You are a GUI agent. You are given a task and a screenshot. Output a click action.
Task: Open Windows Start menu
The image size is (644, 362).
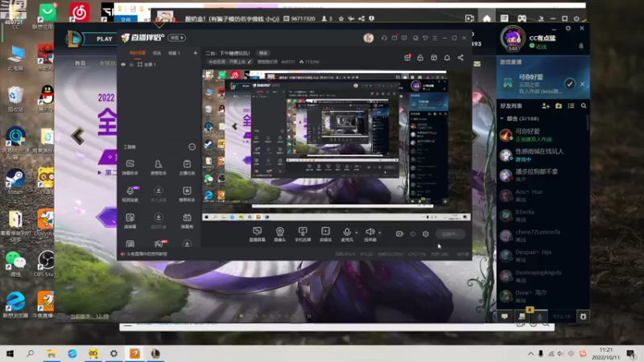10,353
